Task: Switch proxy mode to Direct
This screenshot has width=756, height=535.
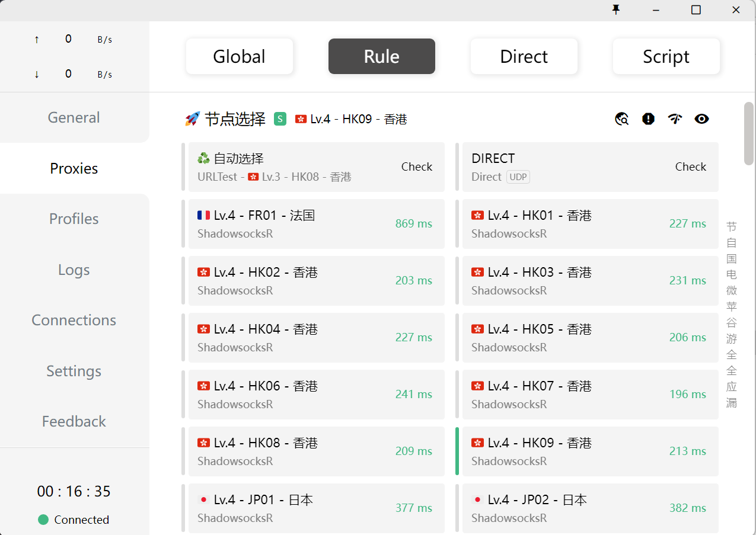Action: pos(524,56)
